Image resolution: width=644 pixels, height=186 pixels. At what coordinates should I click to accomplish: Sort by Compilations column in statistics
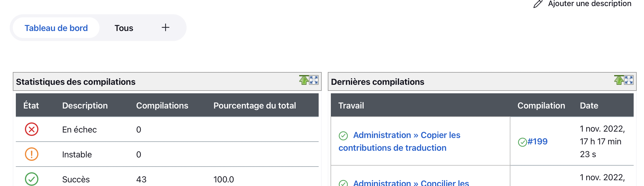[x=162, y=105]
